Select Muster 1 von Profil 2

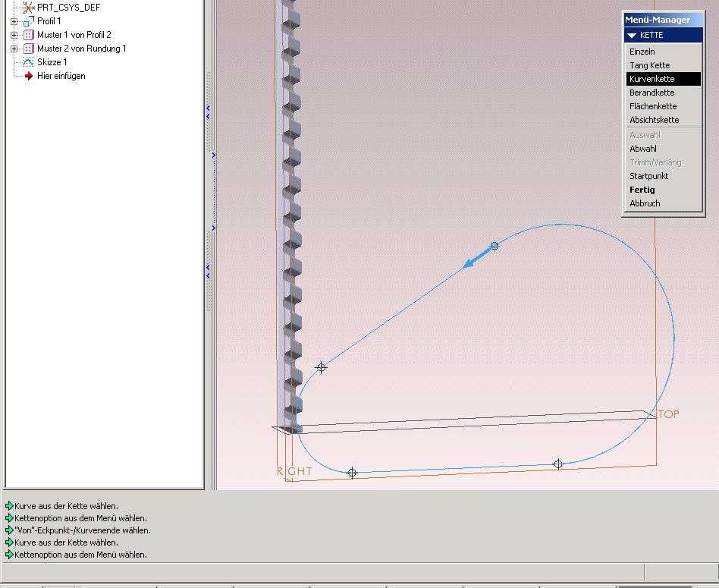(74, 35)
